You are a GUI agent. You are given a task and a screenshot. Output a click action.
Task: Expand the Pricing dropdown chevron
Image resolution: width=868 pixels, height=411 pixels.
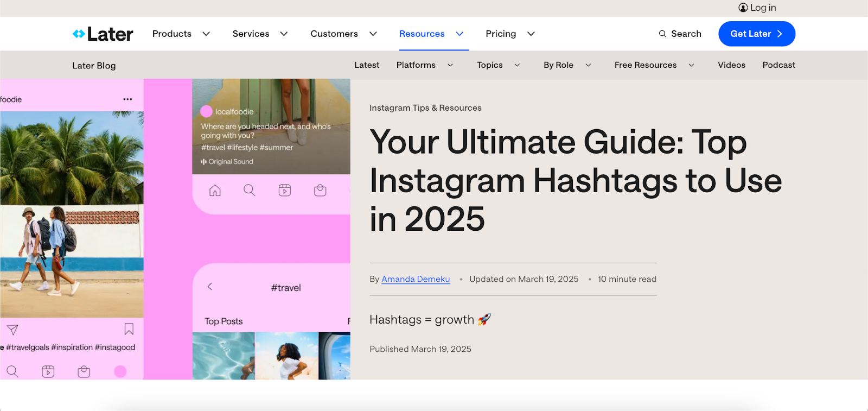click(x=531, y=34)
